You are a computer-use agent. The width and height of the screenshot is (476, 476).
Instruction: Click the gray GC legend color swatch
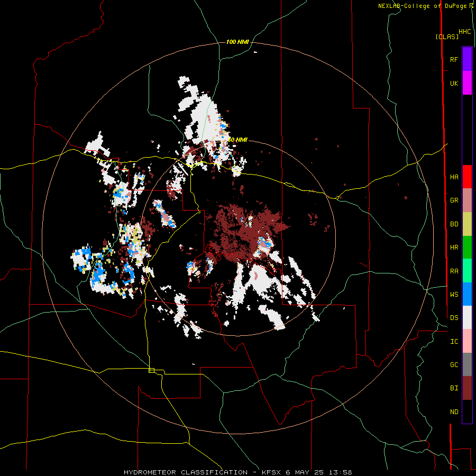pos(467,364)
